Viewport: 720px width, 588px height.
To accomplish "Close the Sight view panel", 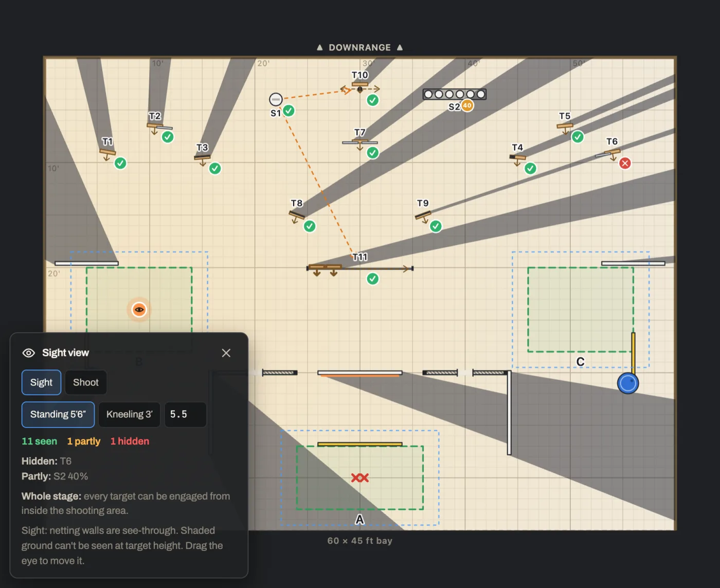I will (x=226, y=353).
